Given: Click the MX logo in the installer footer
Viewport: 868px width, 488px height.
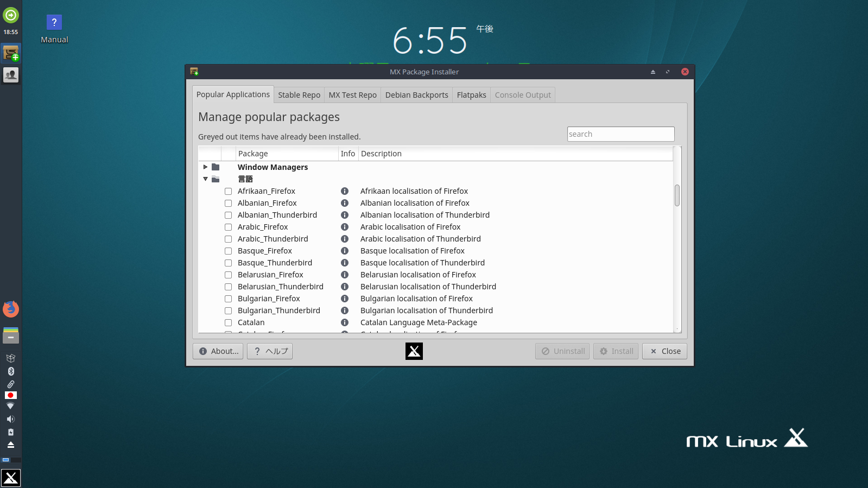Looking at the screenshot, I should click(414, 351).
